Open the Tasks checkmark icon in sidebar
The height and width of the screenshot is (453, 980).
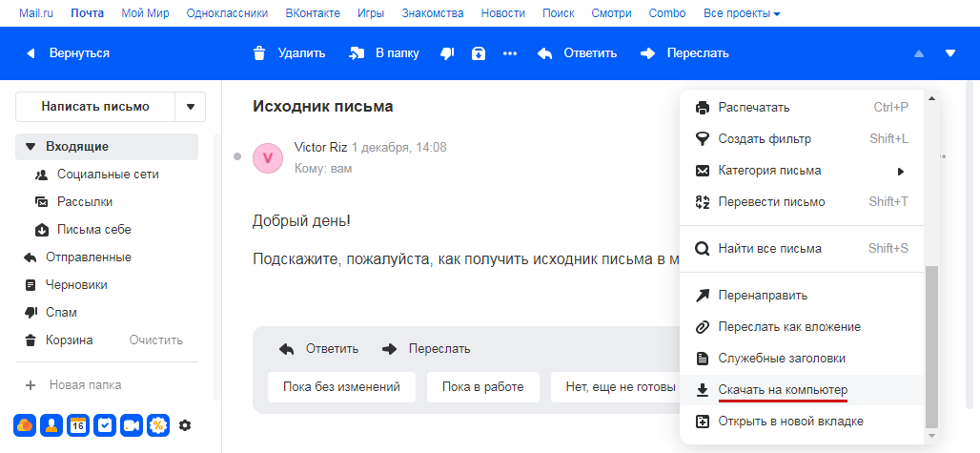coord(105,425)
